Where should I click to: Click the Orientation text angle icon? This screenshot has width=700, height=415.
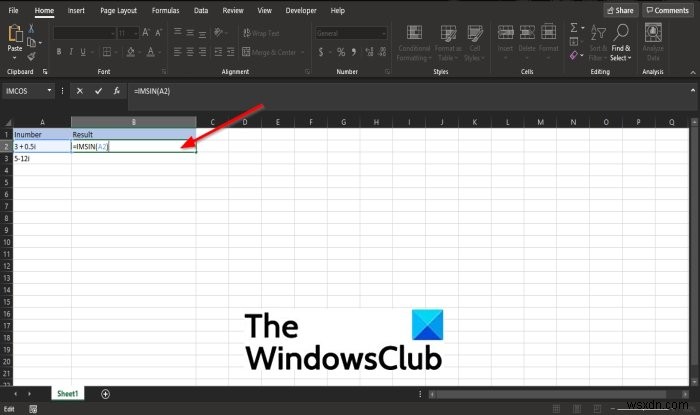click(x=218, y=32)
